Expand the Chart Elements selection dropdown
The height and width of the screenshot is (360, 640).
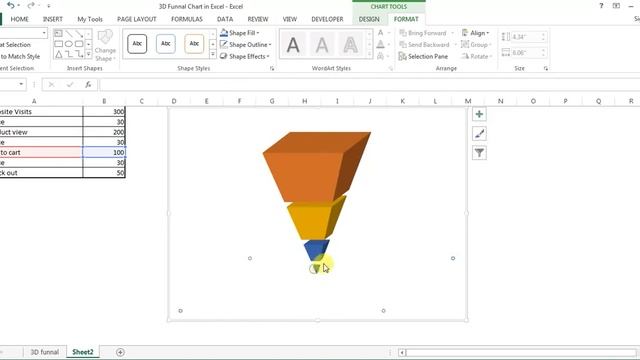pyautogui.click(x=44, y=33)
